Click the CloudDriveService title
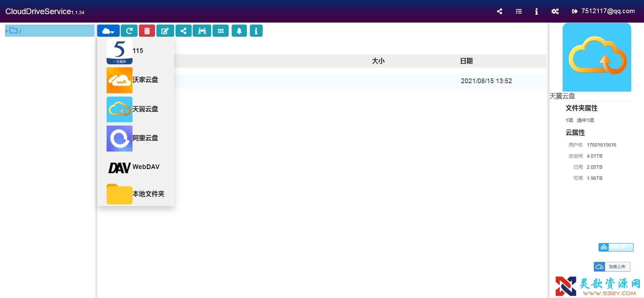Image resolution: width=644 pixels, height=298 pixels. click(38, 11)
